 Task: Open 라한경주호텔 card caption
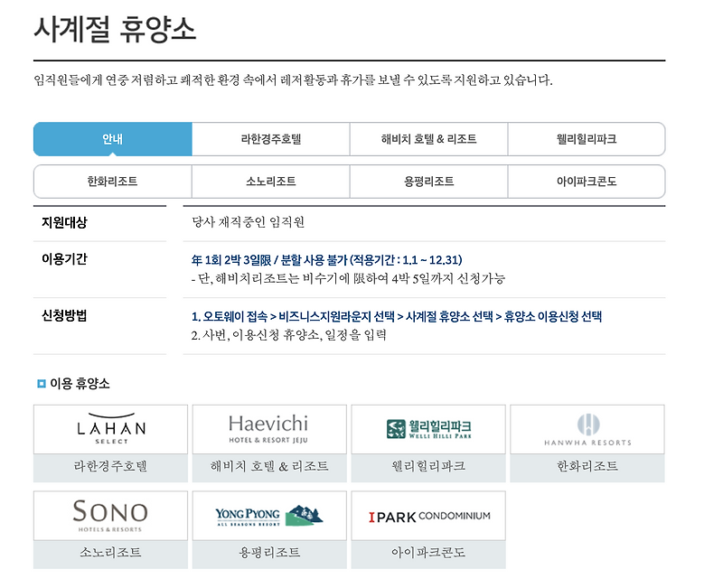point(110,466)
